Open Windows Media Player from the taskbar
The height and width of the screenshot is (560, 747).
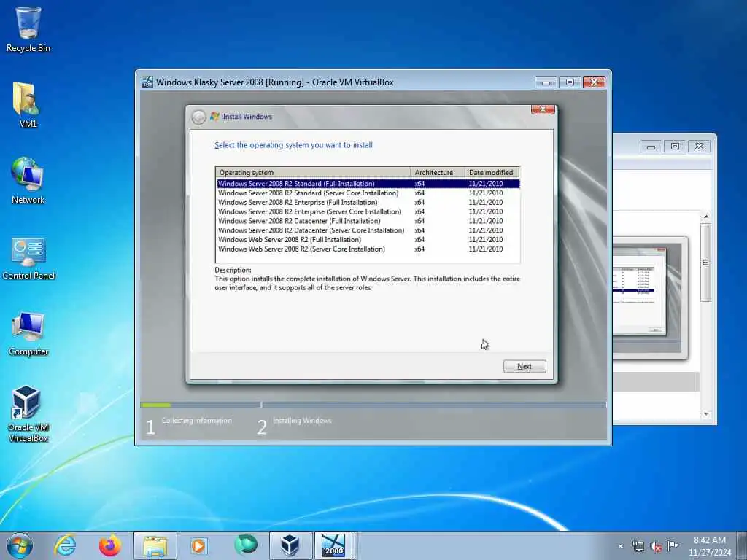click(x=198, y=545)
